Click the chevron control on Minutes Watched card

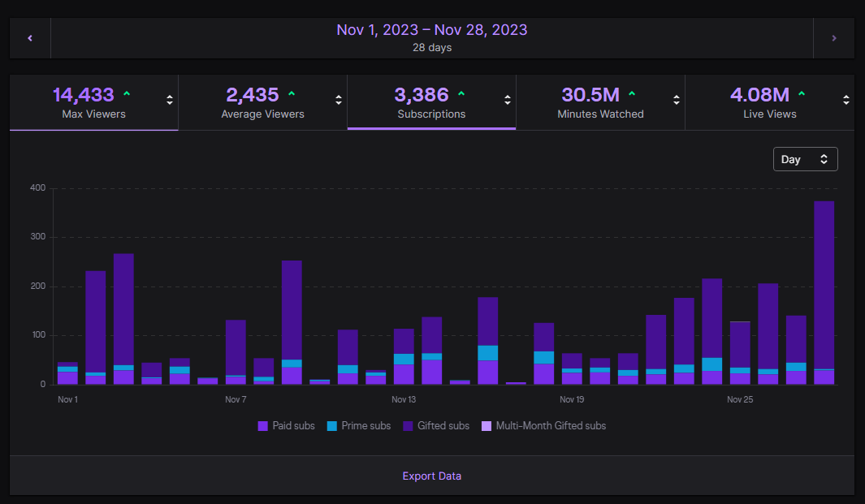(x=676, y=101)
